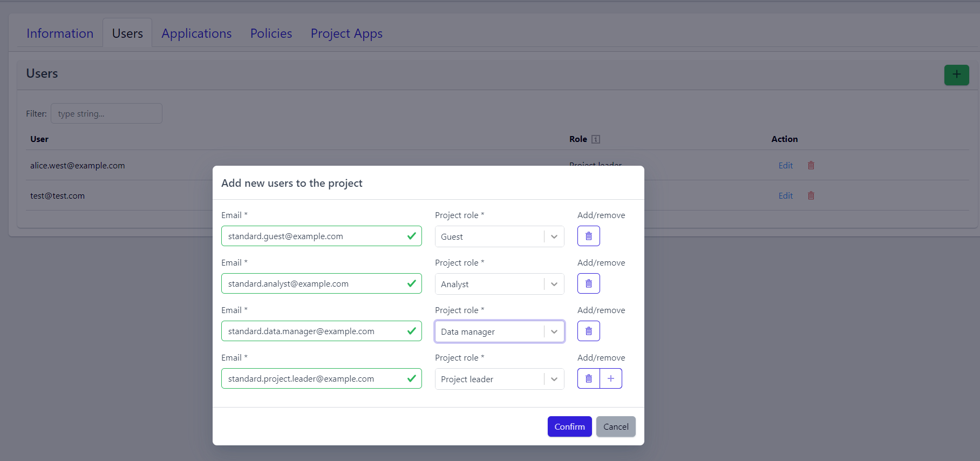Cancel the add users dialog
Image resolution: width=980 pixels, height=461 pixels.
click(x=616, y=426)
